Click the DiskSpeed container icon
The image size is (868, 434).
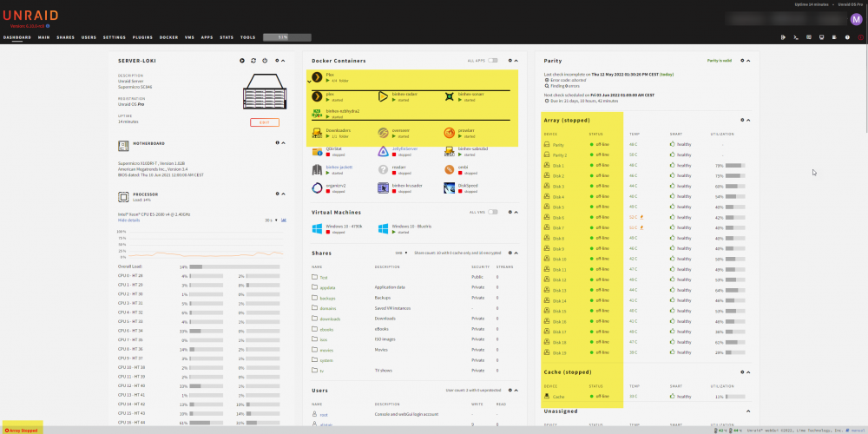click(x=450, y=188)
